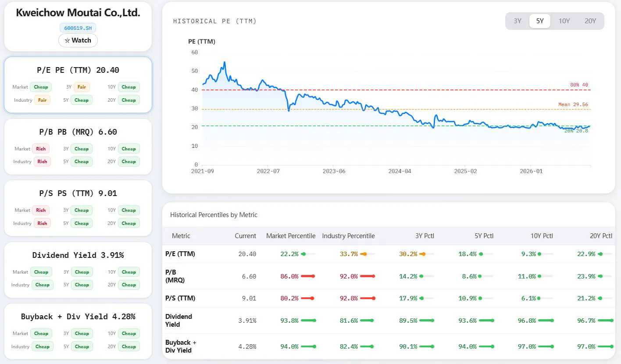The image size is (621, 364).
Task: Open the P/E PE (TTM) 20.40 card
Action: (x=78, y=85)
